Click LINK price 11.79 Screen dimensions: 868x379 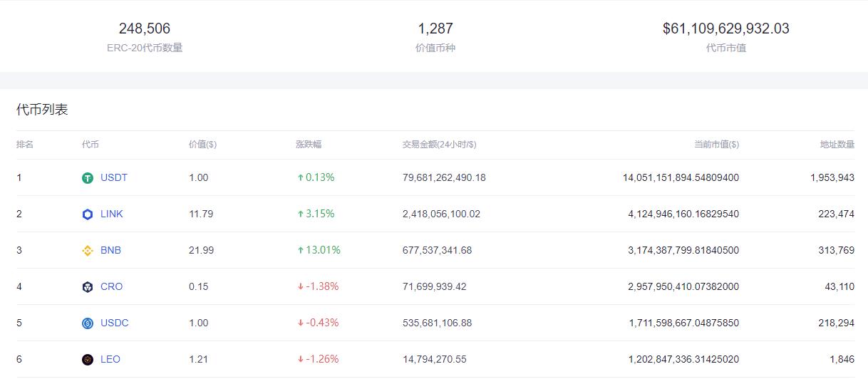click(x=201, y=214)
